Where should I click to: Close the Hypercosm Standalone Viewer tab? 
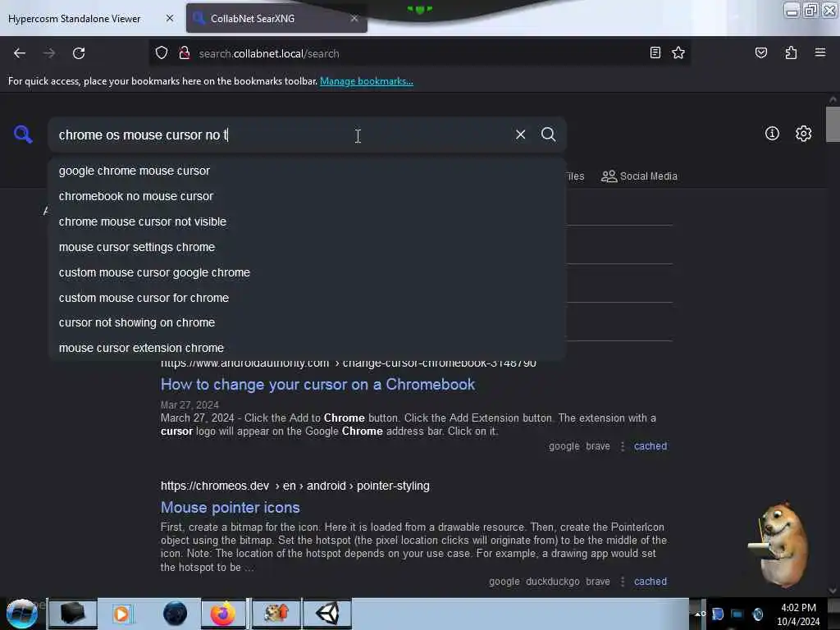click(169, 18)
